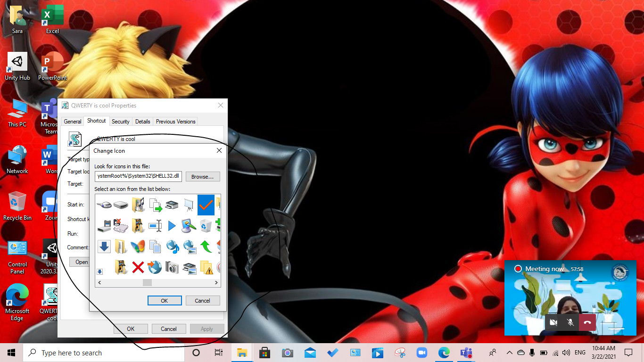
Task: Open Task View from the taskbar
Action: pos(218,353)
